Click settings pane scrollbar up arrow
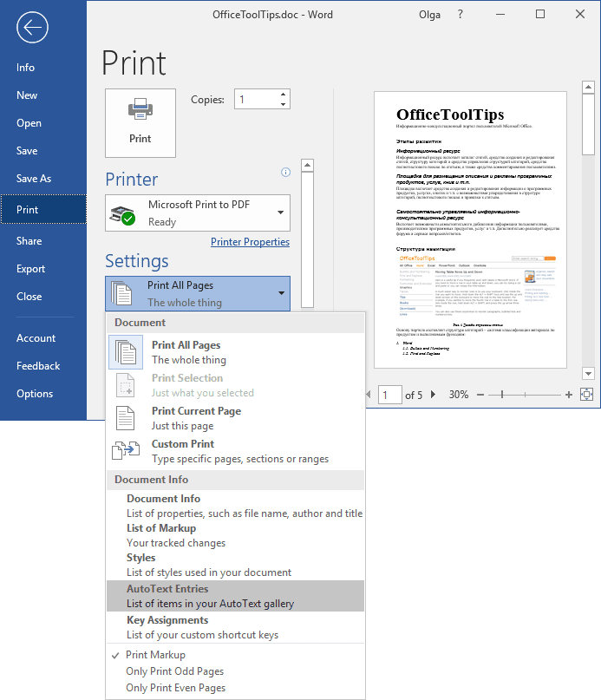 pos(307,166)
